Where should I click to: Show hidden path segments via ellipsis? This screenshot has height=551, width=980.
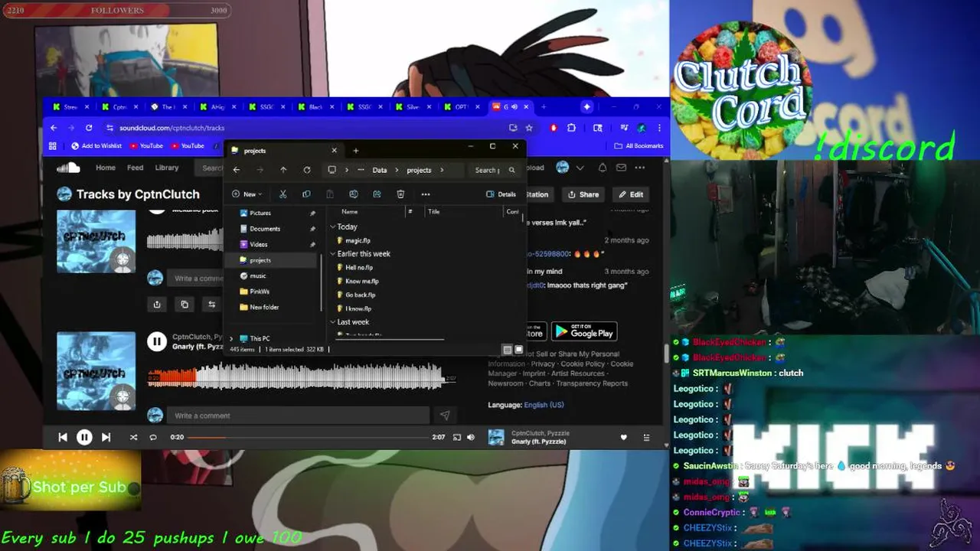click(x=361, y=170)
